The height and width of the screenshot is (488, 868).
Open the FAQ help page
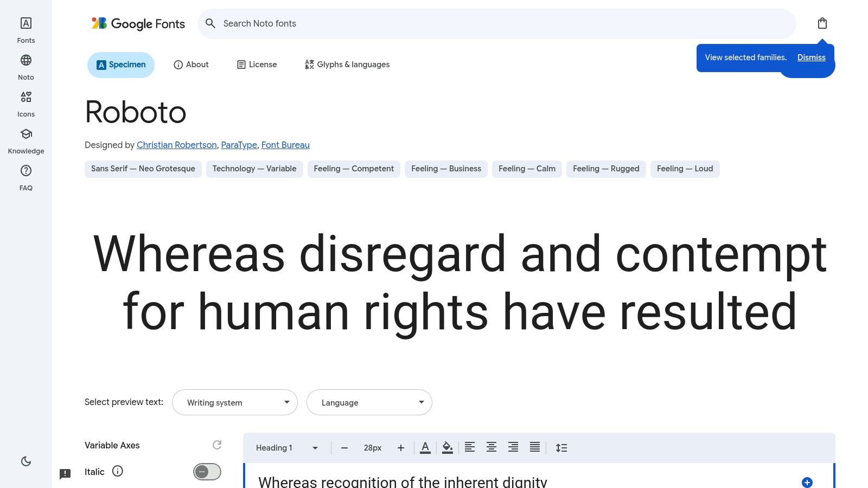pos(26,178)
